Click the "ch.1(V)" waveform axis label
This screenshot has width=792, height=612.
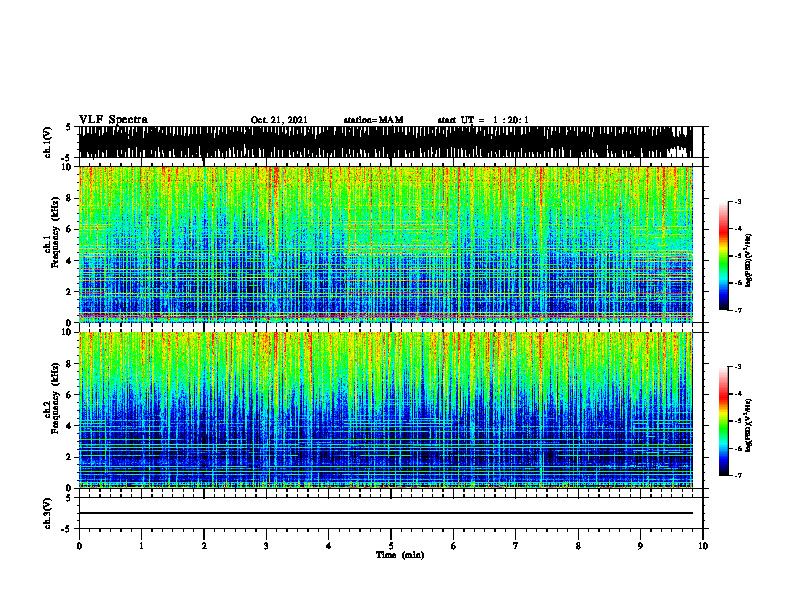click(48, 142)
